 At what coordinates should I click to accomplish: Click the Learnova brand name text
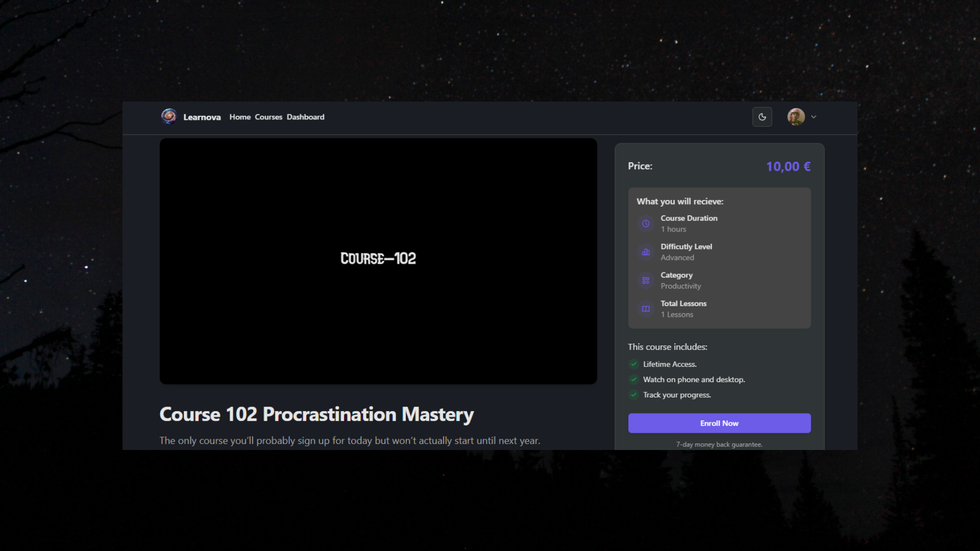click(202, 117)
